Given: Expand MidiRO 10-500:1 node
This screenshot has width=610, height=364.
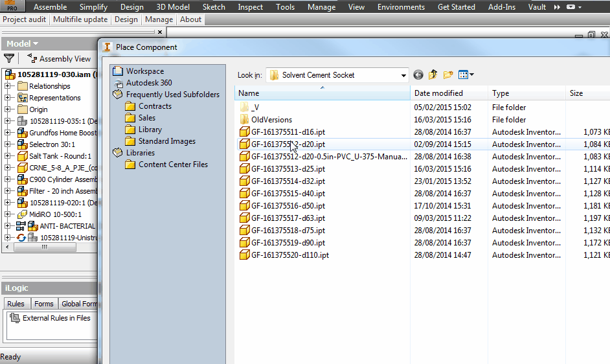Looking at the screenshot, I should tap(7, 214).
